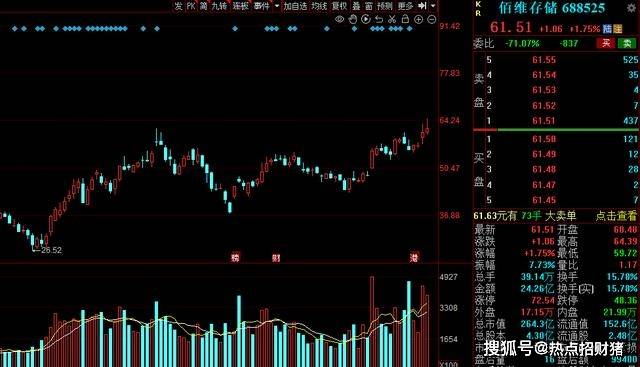
Task: Select the scissors cut tool icon
Action: [392, 19]
